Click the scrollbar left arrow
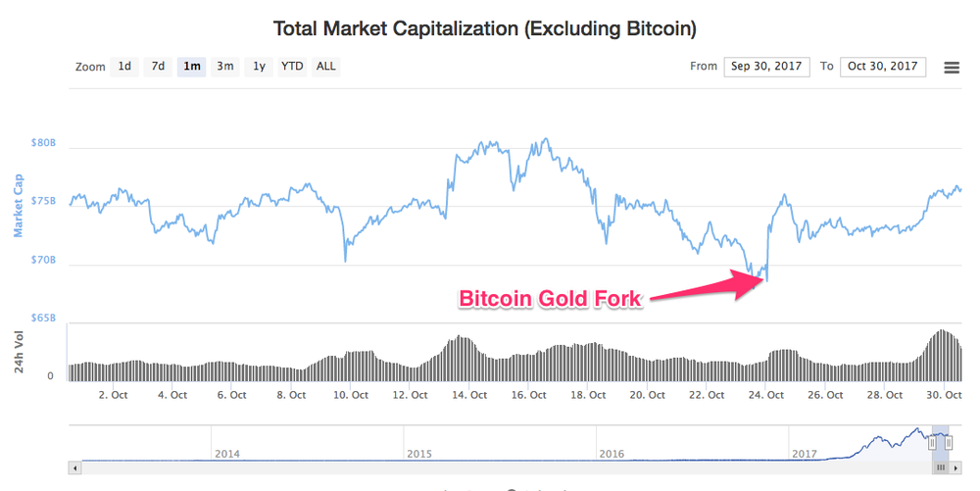This screenshot has width=980, height=491. pyautogui.click(x=73, y=468)
